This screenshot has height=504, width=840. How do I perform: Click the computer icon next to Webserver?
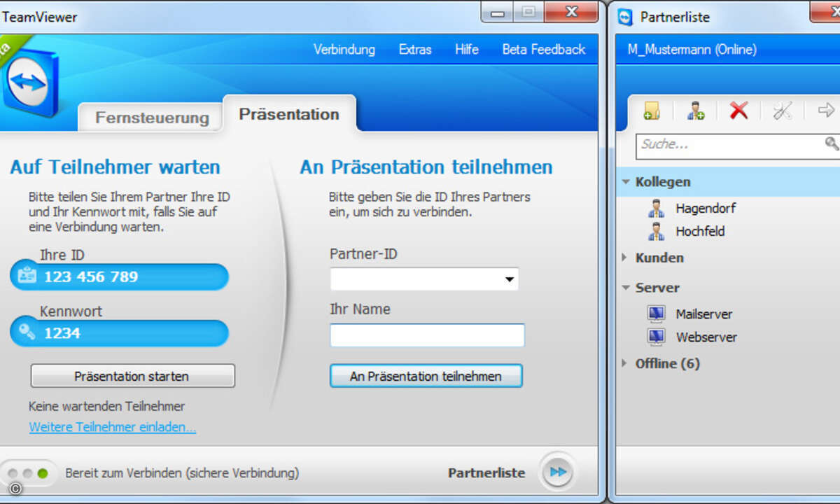pos(656,337)
